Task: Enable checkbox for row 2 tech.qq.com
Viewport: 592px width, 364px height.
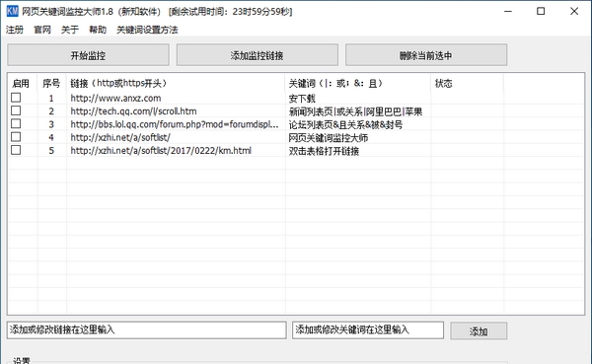Action: [16, 110]
